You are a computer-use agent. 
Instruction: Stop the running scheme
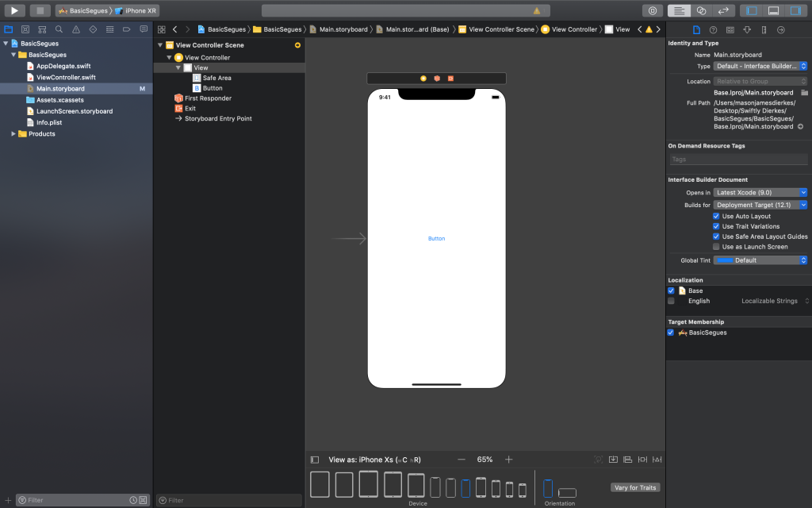(40, 10)
